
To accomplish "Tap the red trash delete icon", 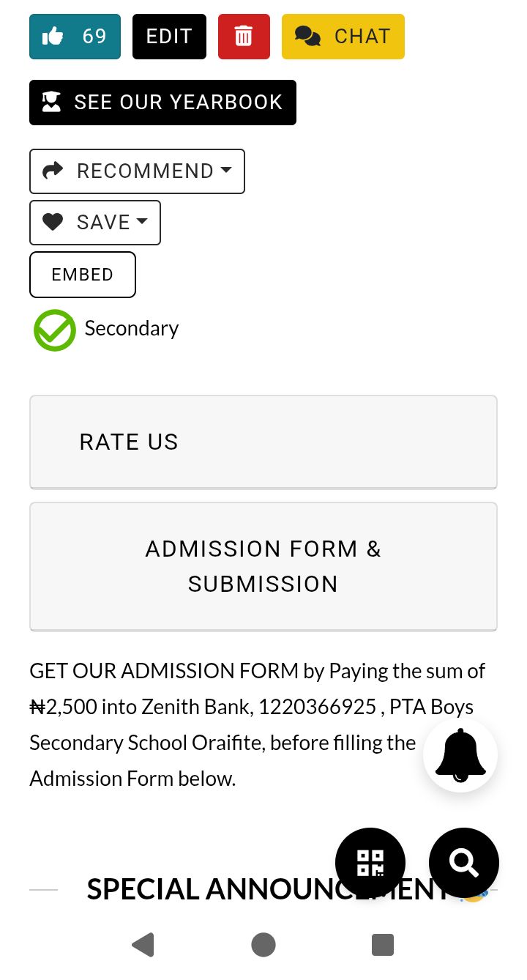I will pos(244,37).
